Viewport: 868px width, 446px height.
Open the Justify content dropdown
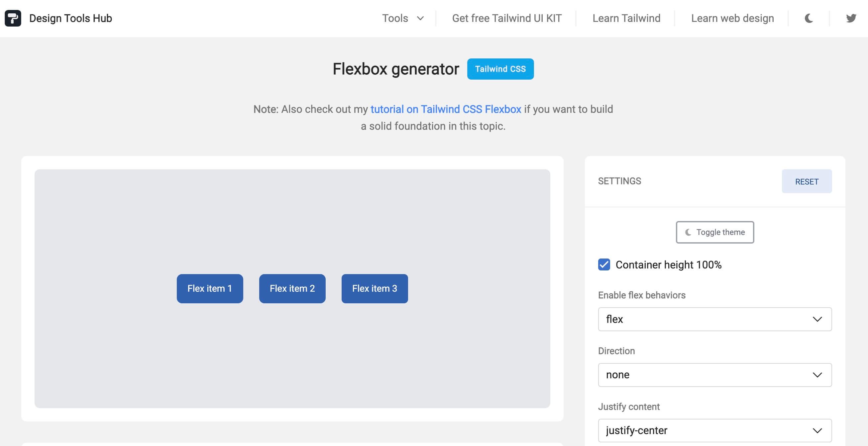pos(715,430)
